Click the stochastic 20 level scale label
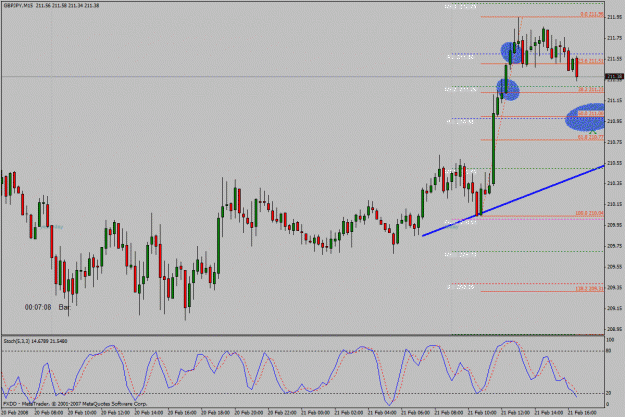 [x=609, y=393]
